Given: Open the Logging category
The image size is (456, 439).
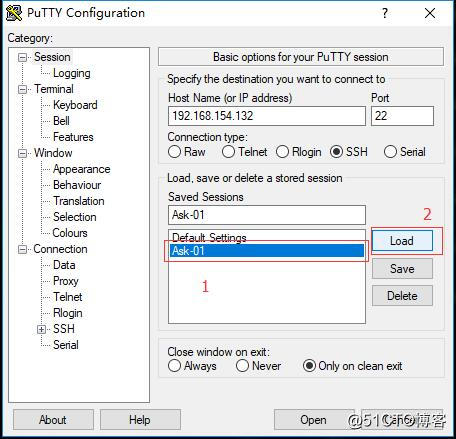Looking at the screenshot, I should [72, 73].
